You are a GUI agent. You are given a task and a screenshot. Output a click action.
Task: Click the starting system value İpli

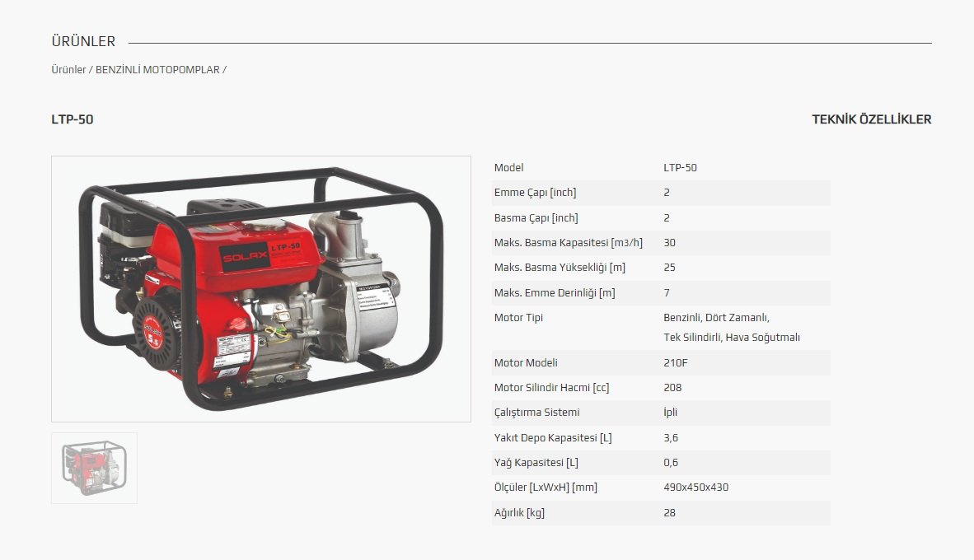pyautogui.click(x=670, y=413)
